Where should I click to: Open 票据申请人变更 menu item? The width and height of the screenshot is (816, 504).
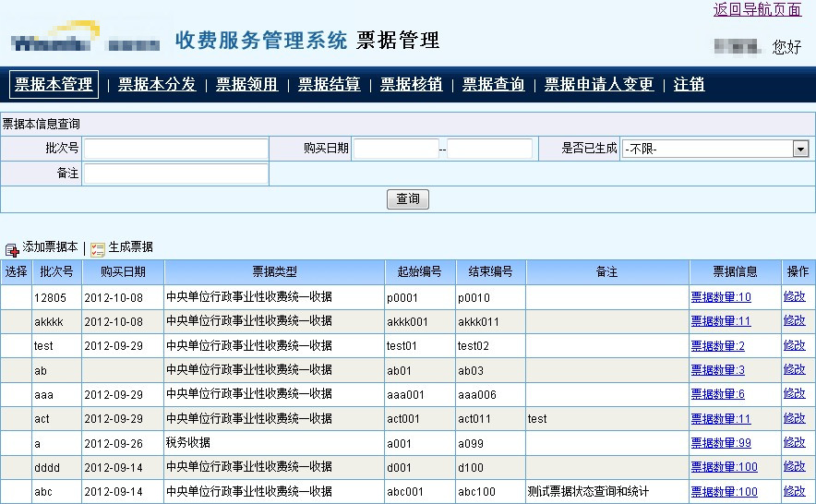click(x=598, y=84)
